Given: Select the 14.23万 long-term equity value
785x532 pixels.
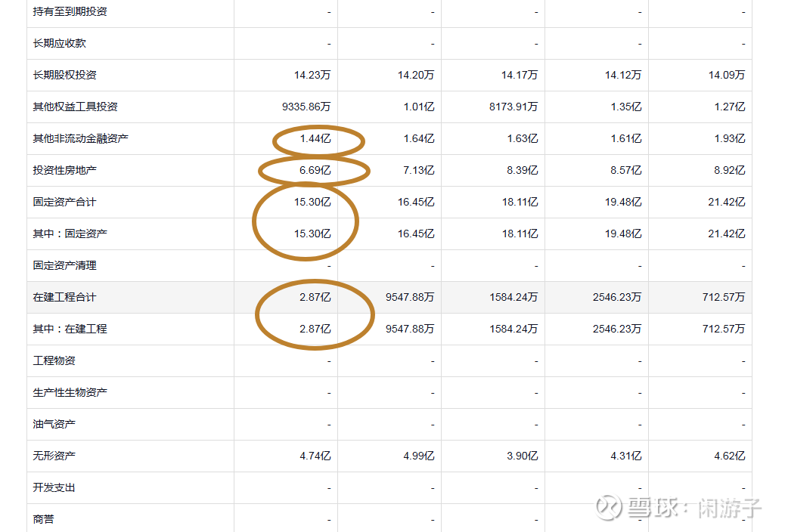Looking at the screenshot, I should pos(312,76).
